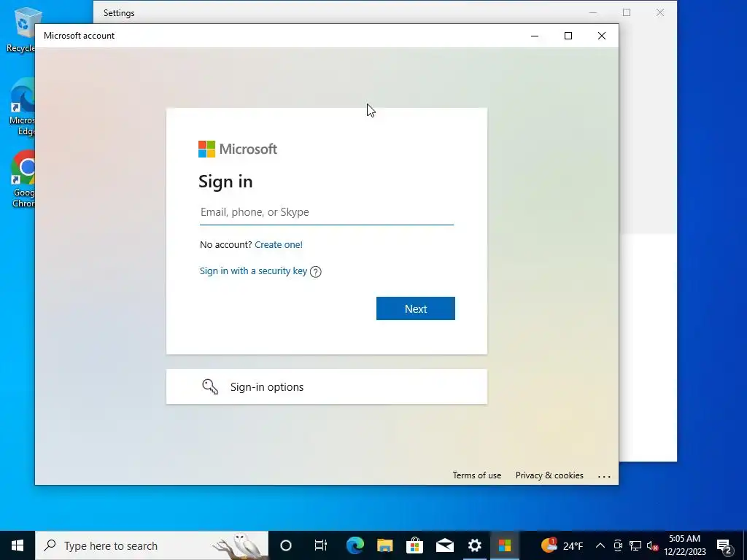Open the weather widget showing 24°F

coord(562,545)
